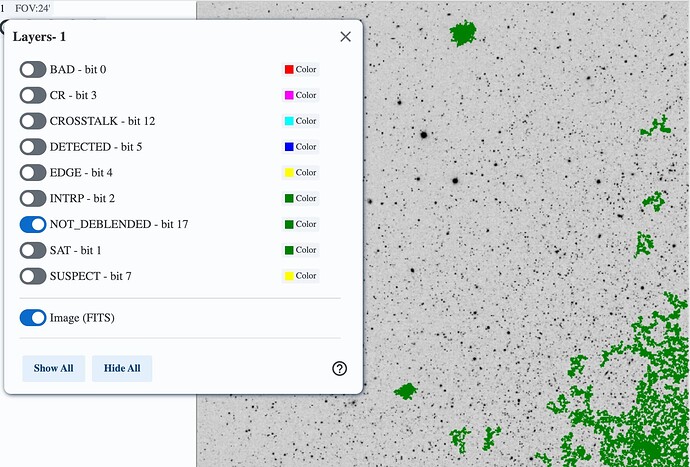The image size is (690, 467).
Task: Click the Image (FITS) label
Action: pos(82,318)
